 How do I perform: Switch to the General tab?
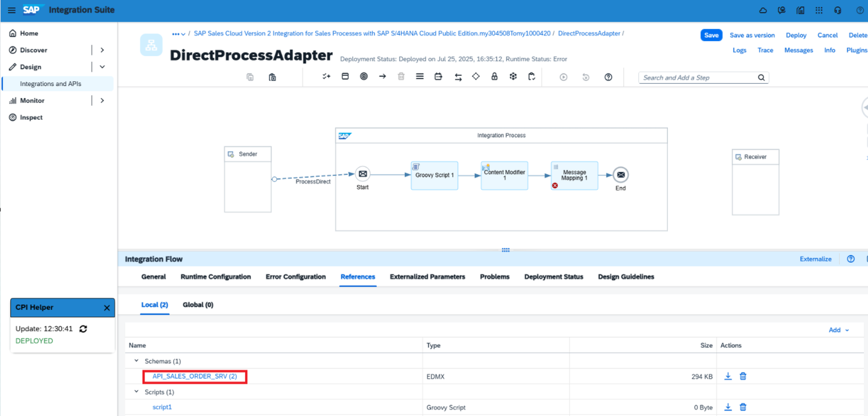click(x=154, y=277)
